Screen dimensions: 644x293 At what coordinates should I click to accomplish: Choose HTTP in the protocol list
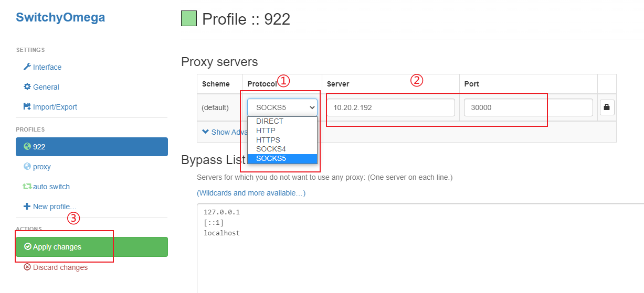[266, 131]
